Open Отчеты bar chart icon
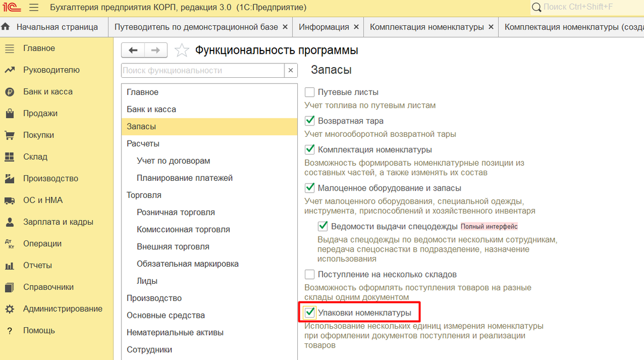The width and height of the screenshot is (644, 360). [9, 266]
